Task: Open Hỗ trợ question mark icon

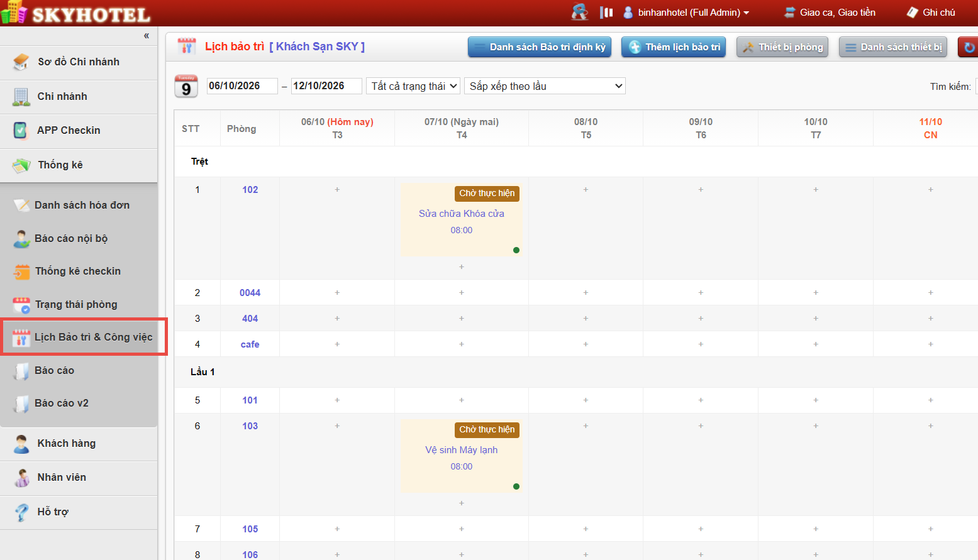Action: (22, 512)
